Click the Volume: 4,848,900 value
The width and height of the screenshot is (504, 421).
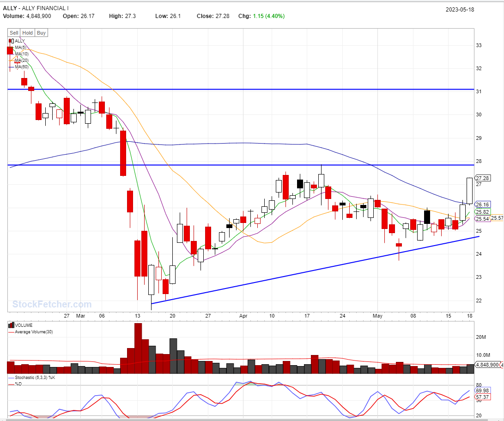pyautogui.click(x=27, y=16)
